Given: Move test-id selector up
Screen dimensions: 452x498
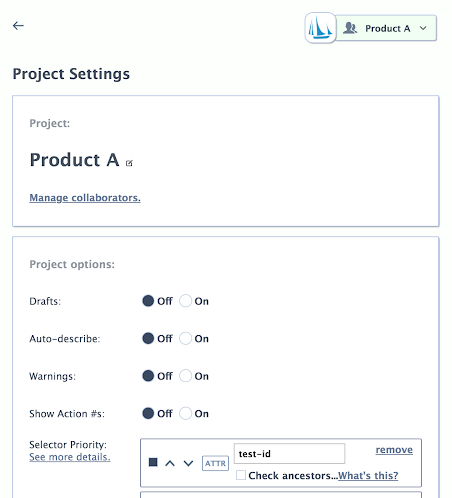Looking at the screenshot, I should [170, 463].
